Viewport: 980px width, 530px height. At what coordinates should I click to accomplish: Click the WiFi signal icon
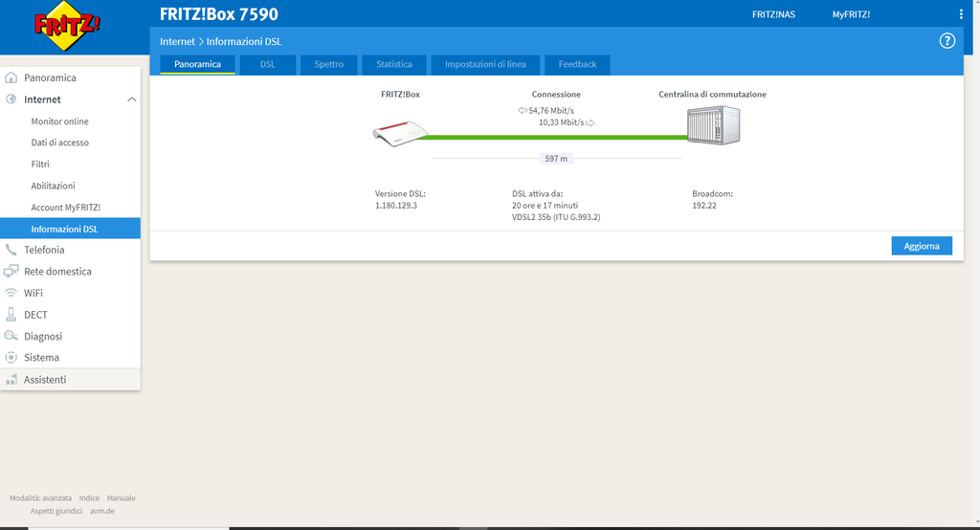(x=11, y=293)
